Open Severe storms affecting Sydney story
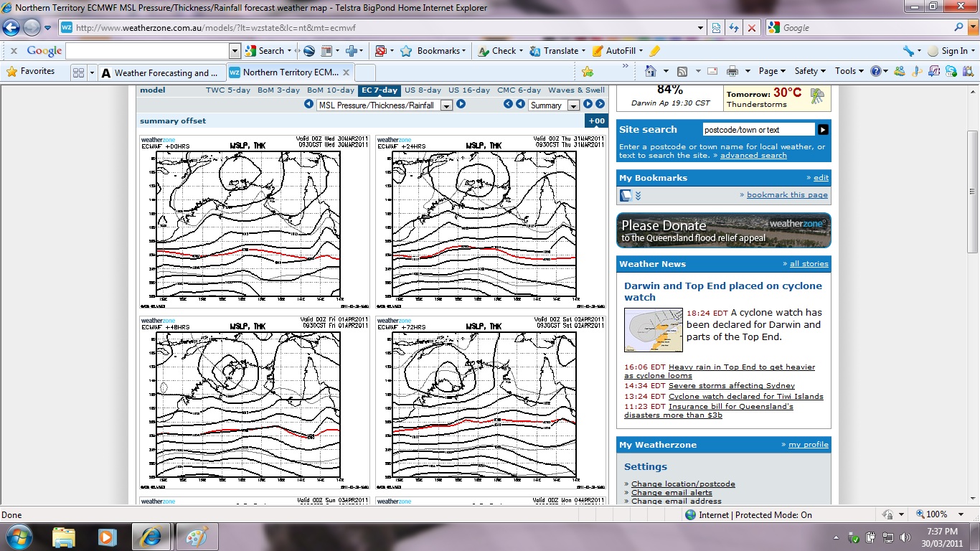Screen dimensions: 980x551 point(732,386)
